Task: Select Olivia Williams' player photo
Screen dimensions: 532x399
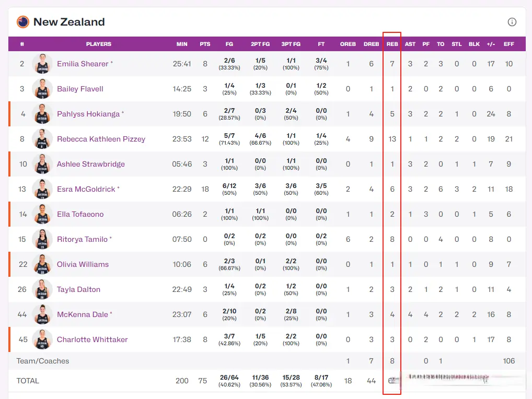Action: [42, 264]
